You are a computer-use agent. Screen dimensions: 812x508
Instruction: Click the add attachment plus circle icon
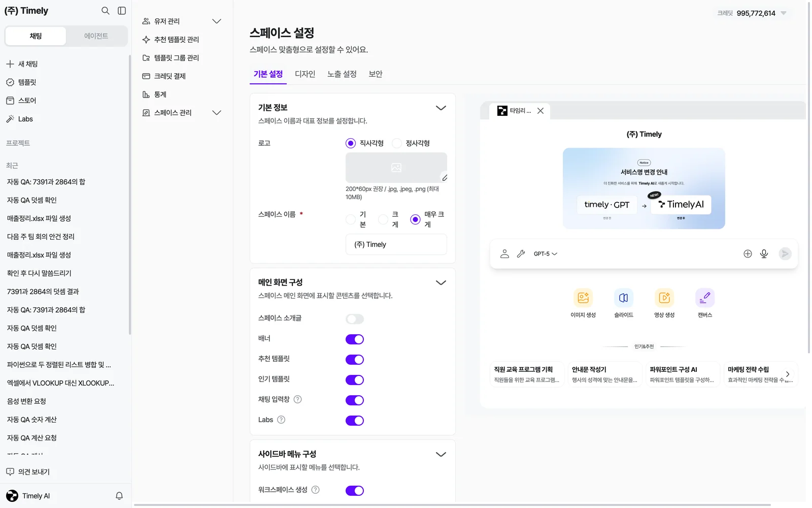[x=748, y=253]
